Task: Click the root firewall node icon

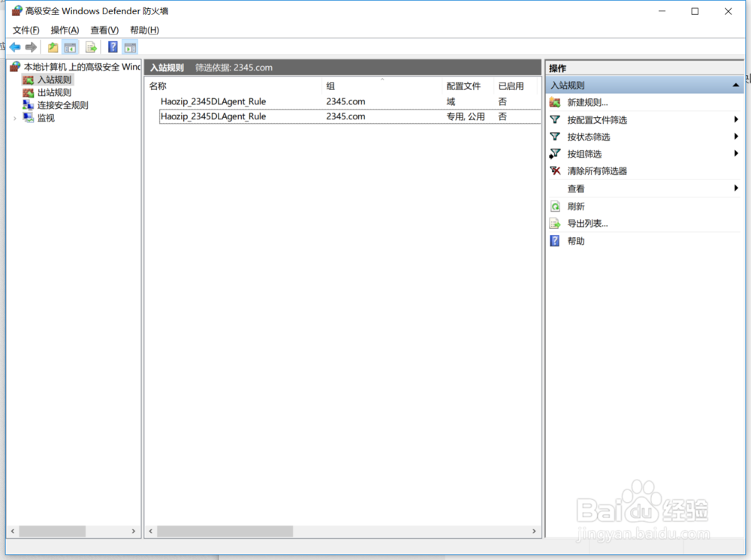Action: click(15, 67)
